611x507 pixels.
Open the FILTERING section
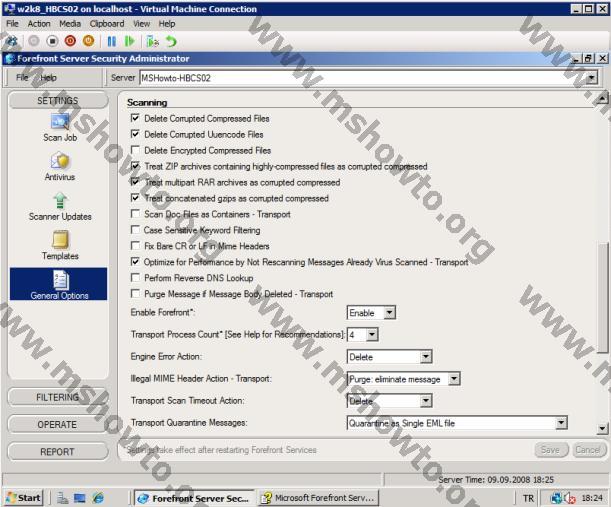click(58, 397)
